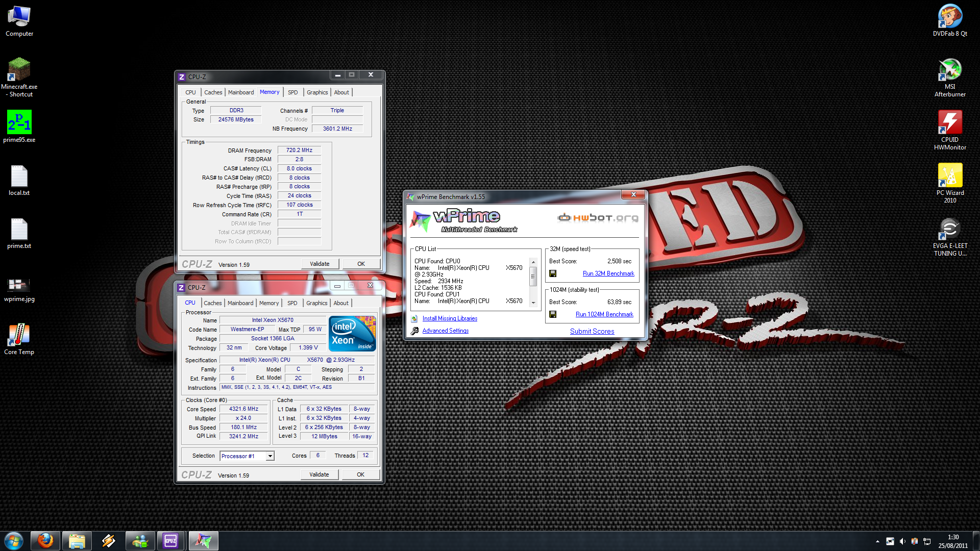Click Validate in Memory CPU-Z window
The width and height of the screenshot is (980, 551).
(320, 264)
